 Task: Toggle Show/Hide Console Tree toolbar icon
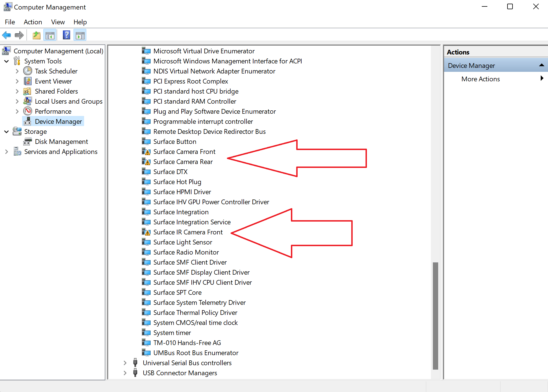[50, 35]
